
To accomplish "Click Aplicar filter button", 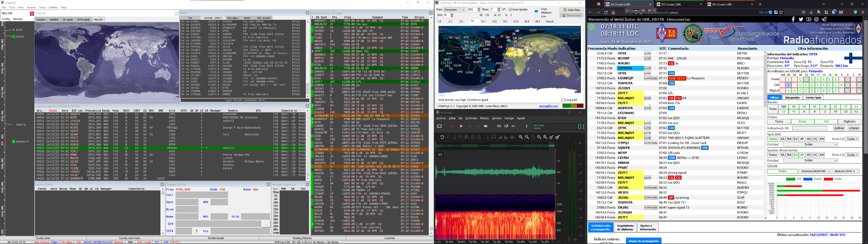I will (x=839, y=128).
